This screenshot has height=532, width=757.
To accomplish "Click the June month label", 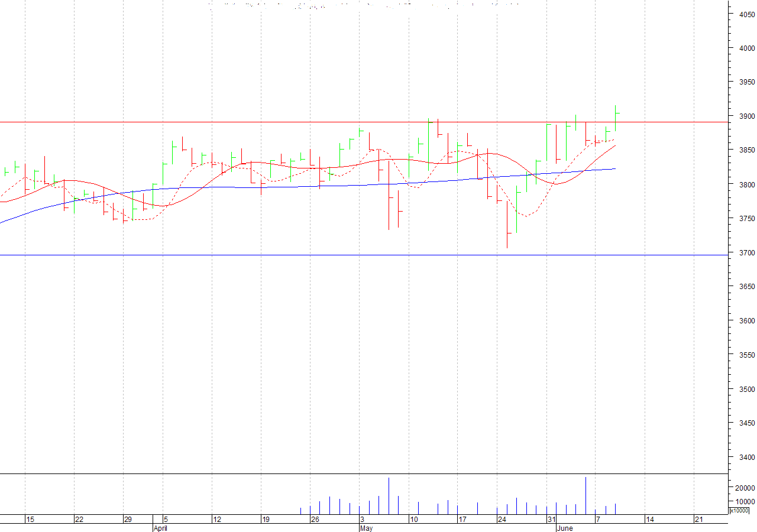I will [x=565, y=528].
